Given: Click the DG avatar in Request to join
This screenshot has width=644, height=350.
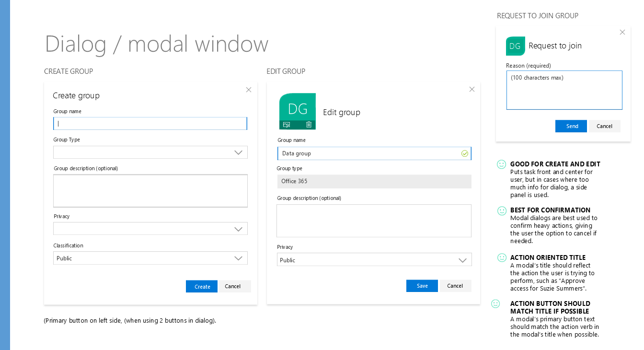Looking at the screenshot, I should click(515, 46).
